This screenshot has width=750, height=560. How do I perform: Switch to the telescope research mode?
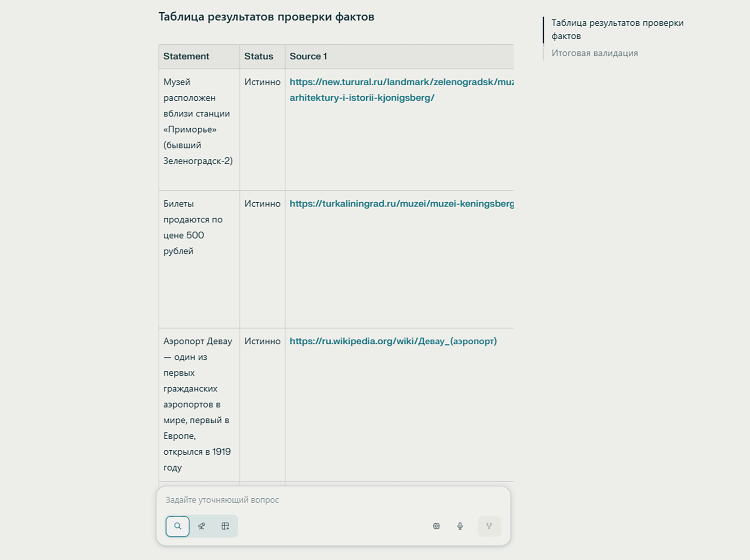tap(202, 526)
